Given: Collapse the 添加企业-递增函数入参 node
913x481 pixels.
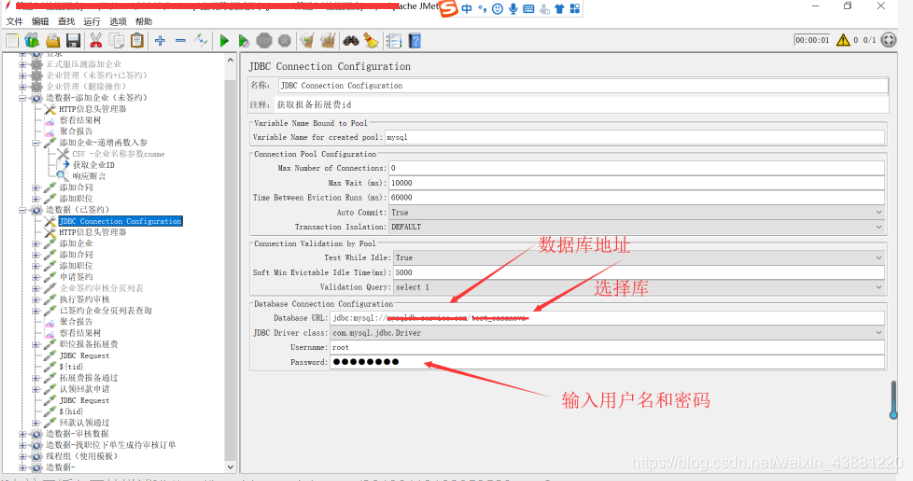Looking at the screenshot, I should click(x=36, y=143).
